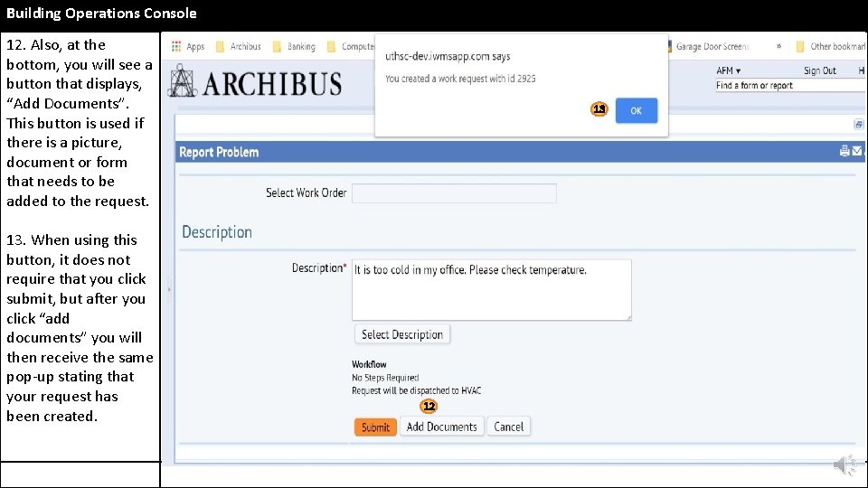Cancel the Report Problem form

click(509, 427)
